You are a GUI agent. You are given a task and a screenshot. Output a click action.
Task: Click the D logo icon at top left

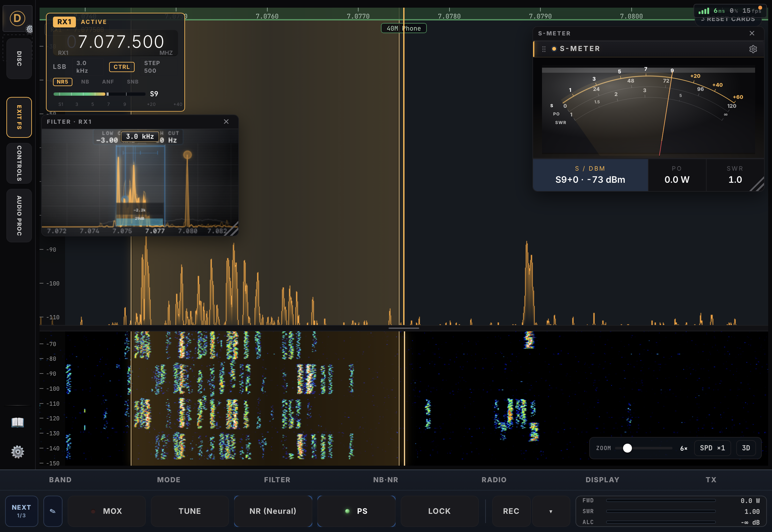click(17, 18)
